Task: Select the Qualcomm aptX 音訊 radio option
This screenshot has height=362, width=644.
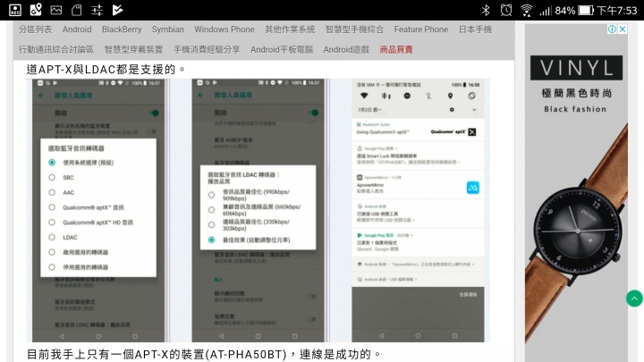Action: coord(51,207)
